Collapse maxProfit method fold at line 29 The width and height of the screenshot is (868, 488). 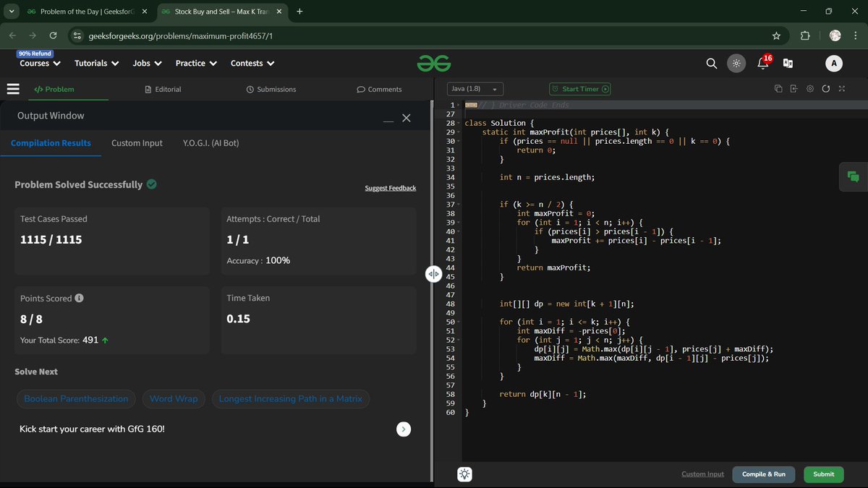(458, 132)
